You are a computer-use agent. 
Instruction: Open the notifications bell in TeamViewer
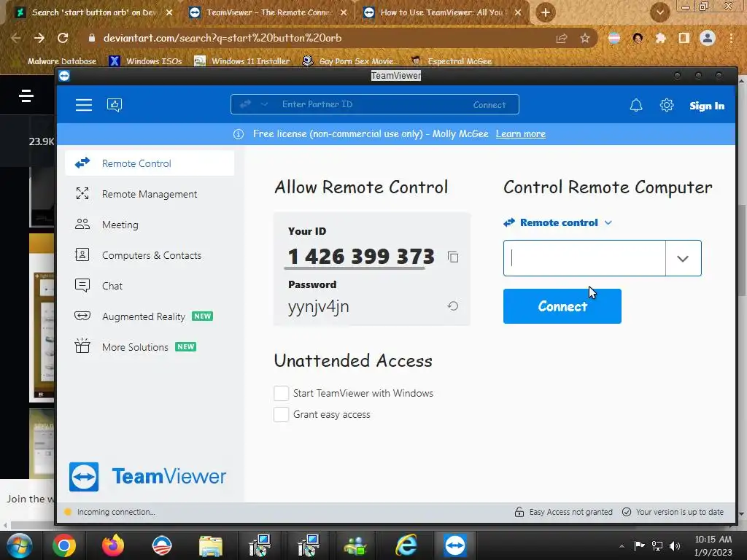pyautogui.click(x=636, y=105)
